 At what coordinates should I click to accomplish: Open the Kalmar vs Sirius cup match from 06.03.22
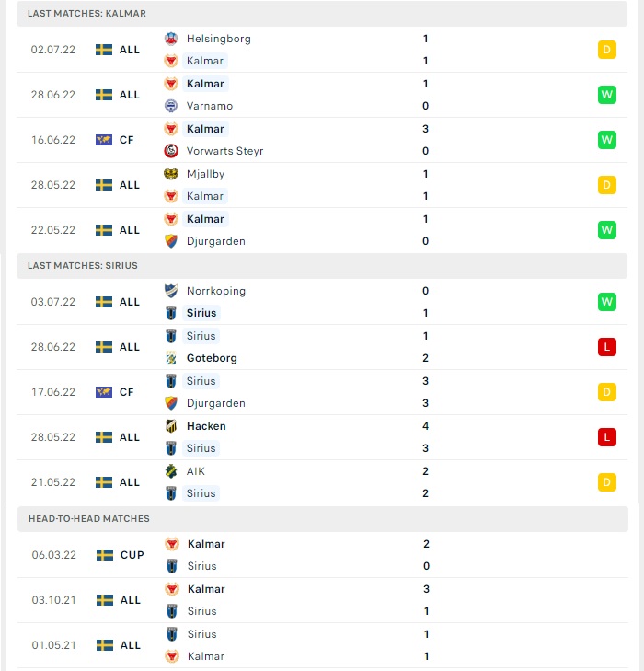[323, 555]
